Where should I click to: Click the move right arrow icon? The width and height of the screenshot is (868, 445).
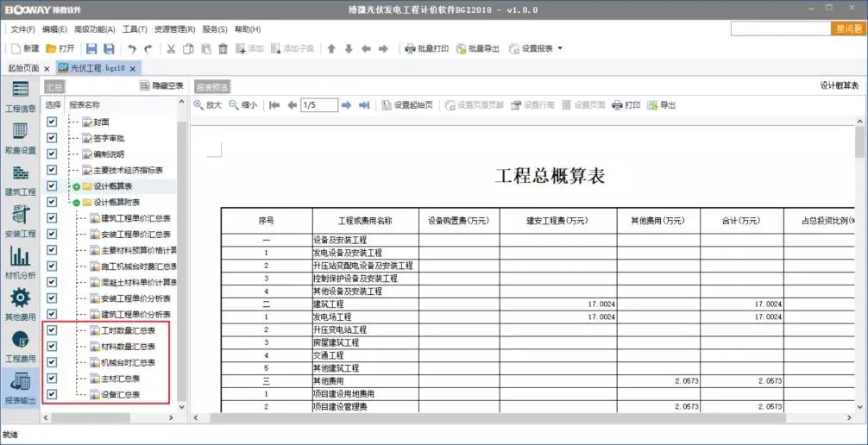pyautogui.click(x=383, y=48)
